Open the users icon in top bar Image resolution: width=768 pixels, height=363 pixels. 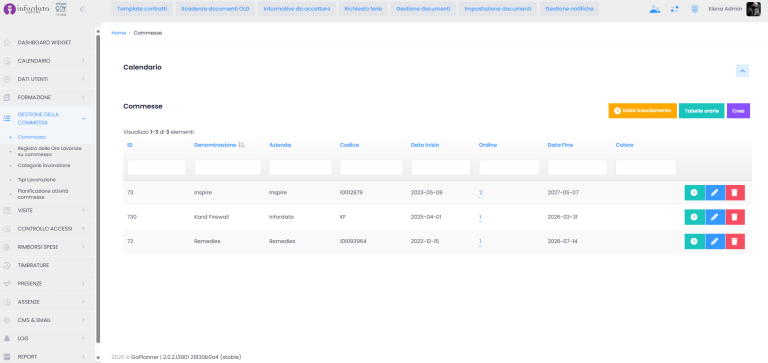click(655, 9)
